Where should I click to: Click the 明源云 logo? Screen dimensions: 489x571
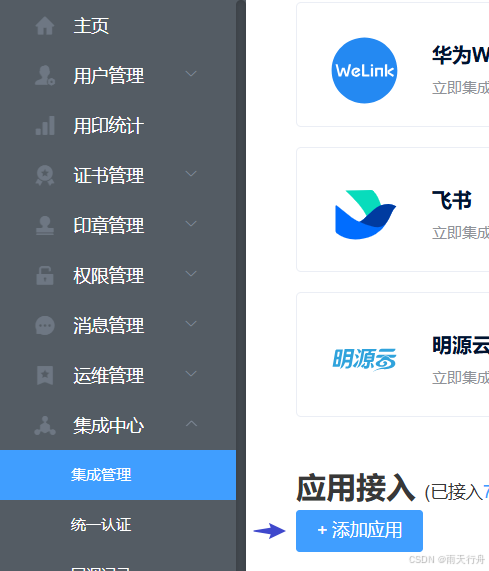pos(364,359)
